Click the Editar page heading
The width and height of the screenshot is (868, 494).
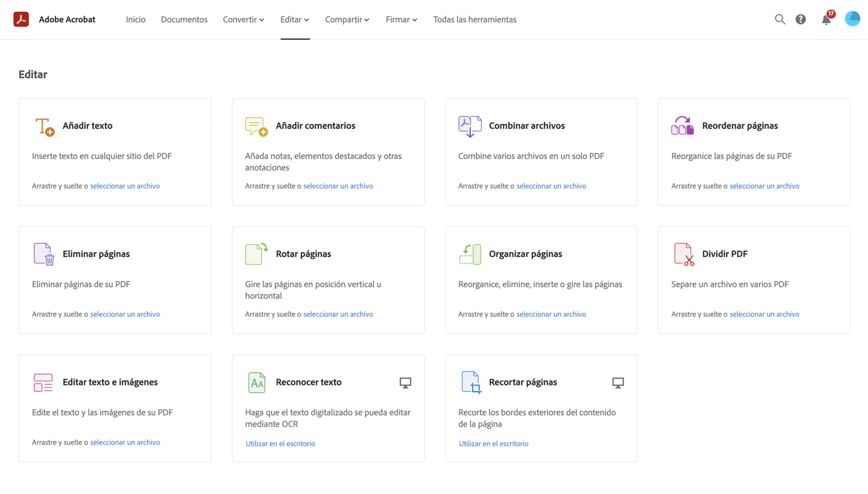pos(33,75)
